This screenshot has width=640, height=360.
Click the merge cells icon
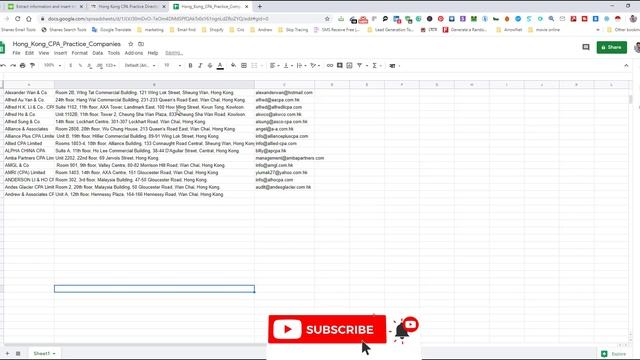coord(254,66)
